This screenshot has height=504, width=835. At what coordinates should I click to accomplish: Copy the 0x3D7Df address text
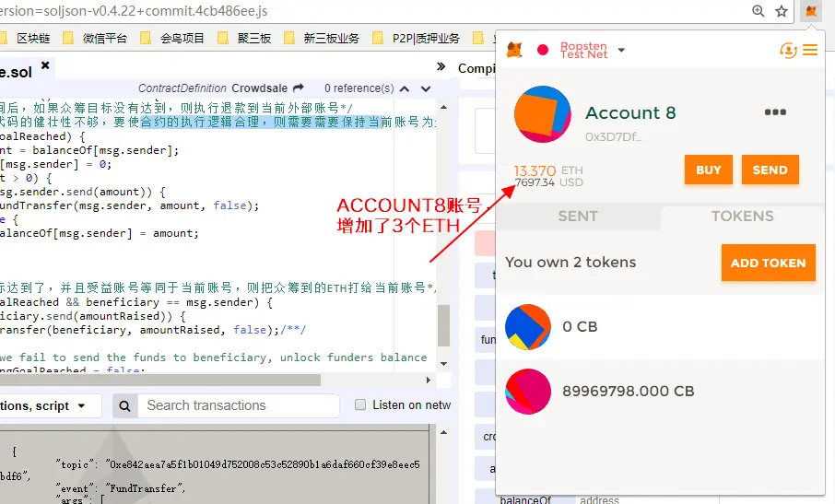coord(613,136)
